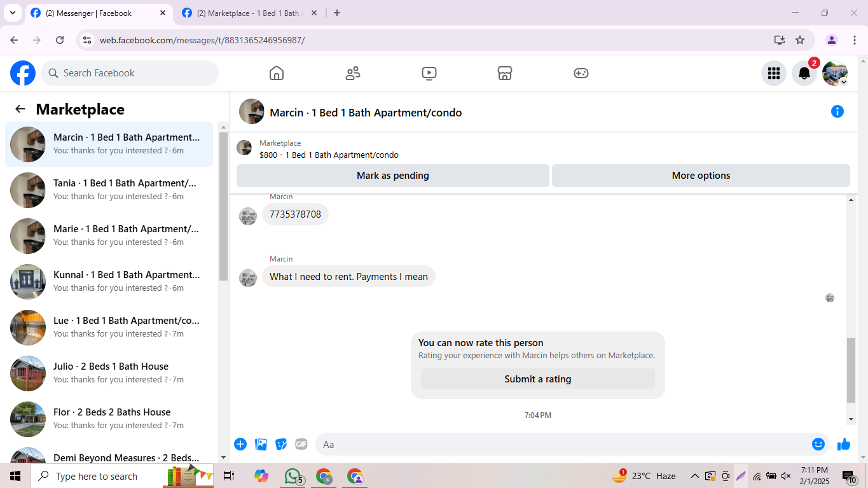Click Submit a rating button
Screen dimensions: 868x488
tap(538, 379)
